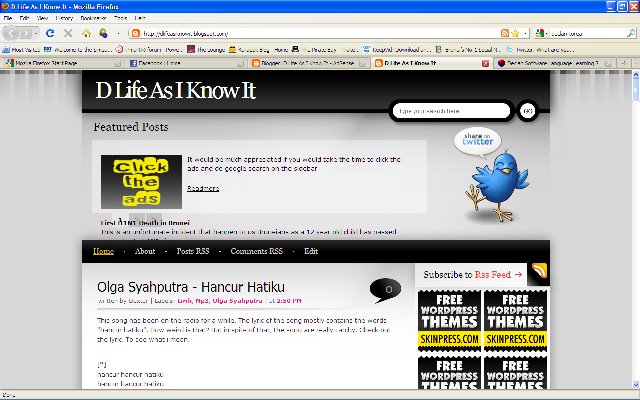Viewport: 640px width, 400px height.
Task: Click the Olga Syahputra label link
Action: click(237, 301)
